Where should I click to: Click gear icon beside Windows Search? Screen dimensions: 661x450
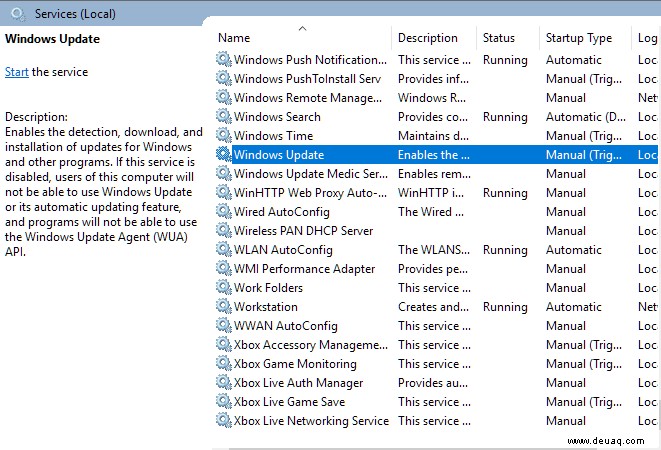point(224,116)
